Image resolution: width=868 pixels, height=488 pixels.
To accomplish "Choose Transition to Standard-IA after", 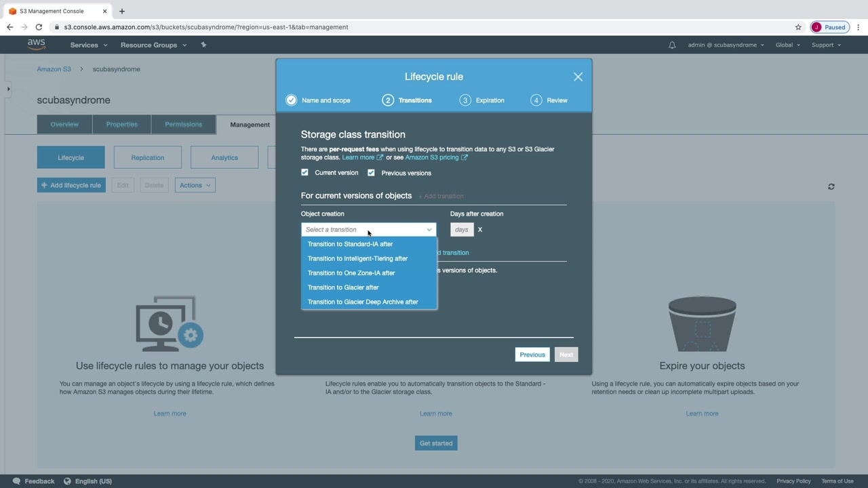I will pyautogui.click(x=369, y=244).
